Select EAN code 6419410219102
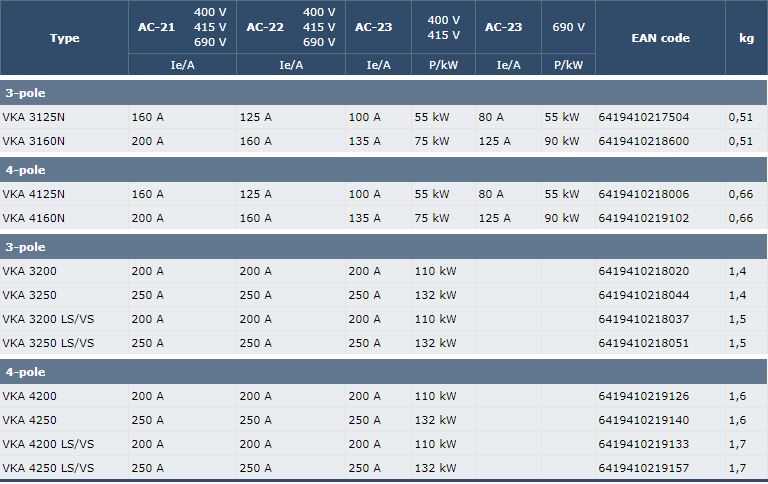This screenshot has width=768, height=484. [x=643, y=218]
